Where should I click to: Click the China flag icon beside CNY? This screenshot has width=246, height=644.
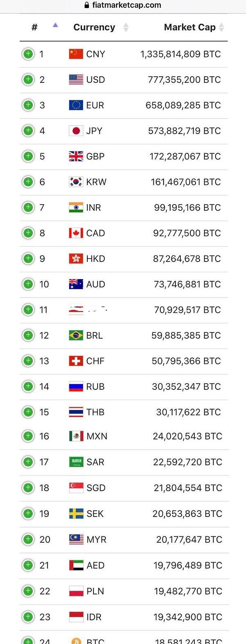pyautogui.click(x=76, y=54)
